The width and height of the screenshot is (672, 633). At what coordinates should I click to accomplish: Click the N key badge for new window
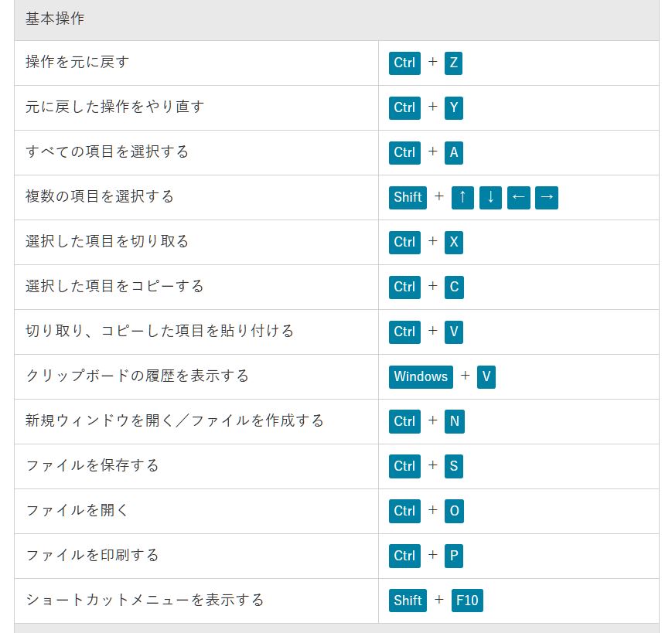pos(454,421)
